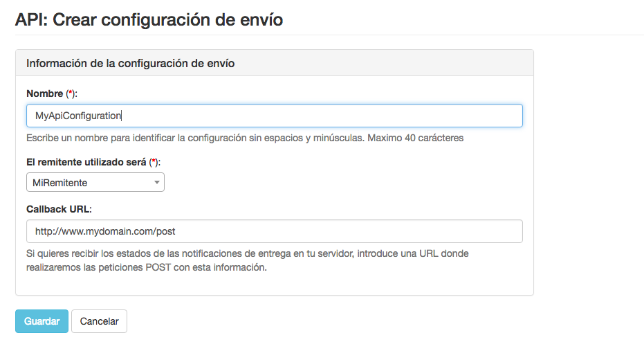644x342 pixels.
Task: Click the arrow on the remitente combo box
Action: click(157, 183)
